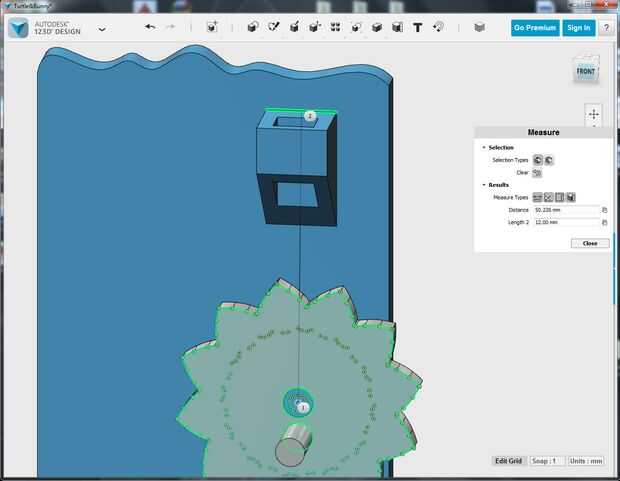Screen dimensions: 620x481
Task: Click the Go Premium button
Action: (x=535, y=28)
